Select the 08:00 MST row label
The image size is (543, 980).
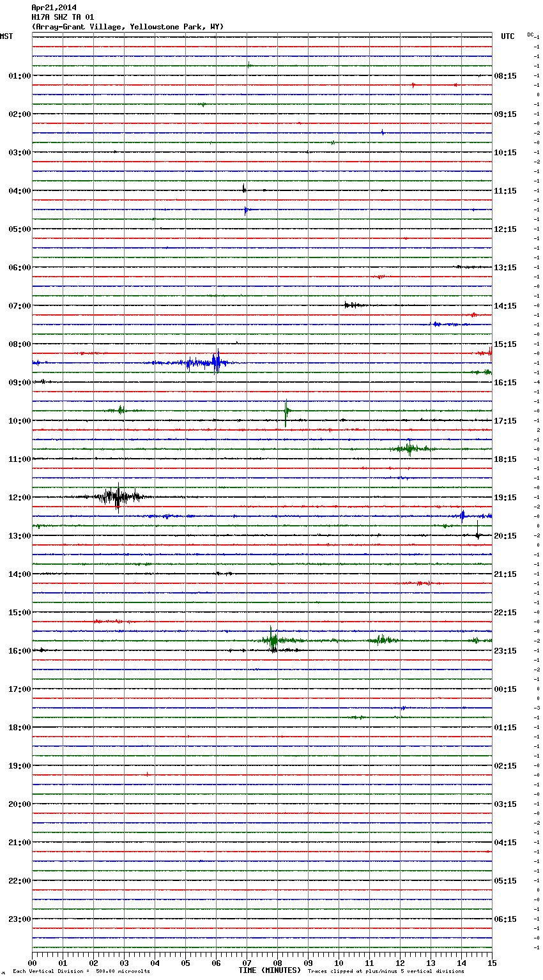pos(20,344)
